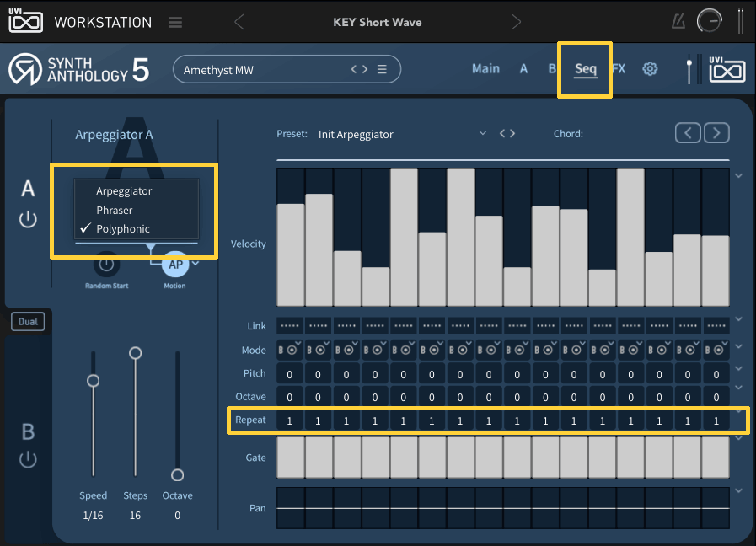The height and width of the screenshot is (546, 756).
Task: Open the Amethyst MW preset list menu
Action: click(382, 69)
